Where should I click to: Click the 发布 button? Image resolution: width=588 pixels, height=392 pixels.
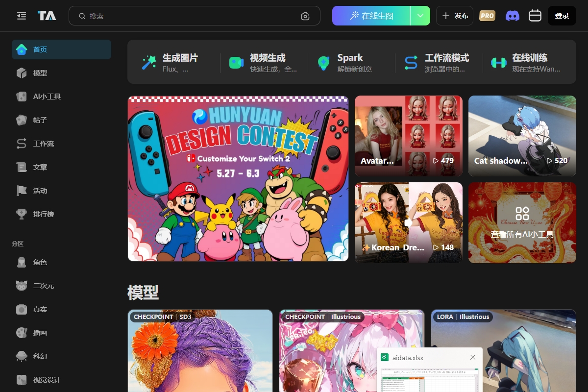point(455,16)
